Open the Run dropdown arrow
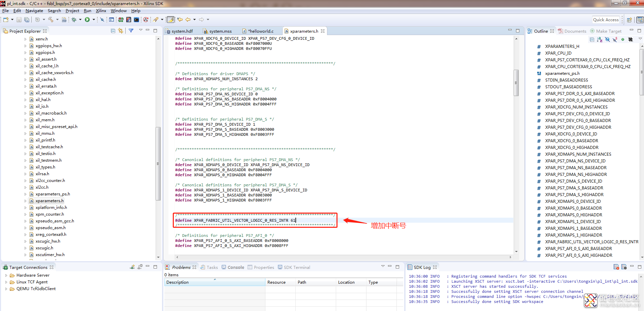 [94, 20]
